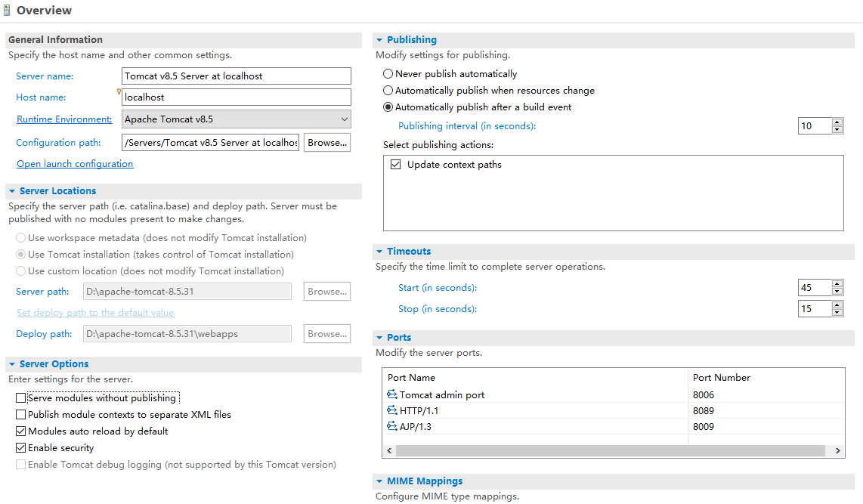Decrease the Publishing interval value
863x504 pixels.
point(837,130)
